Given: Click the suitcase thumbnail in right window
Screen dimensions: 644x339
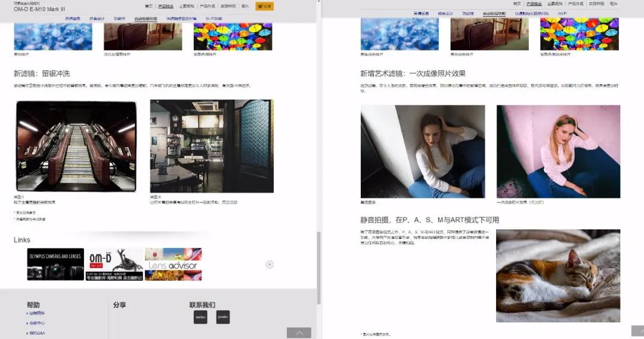Looking at the screenshot, I should point(490,34).
